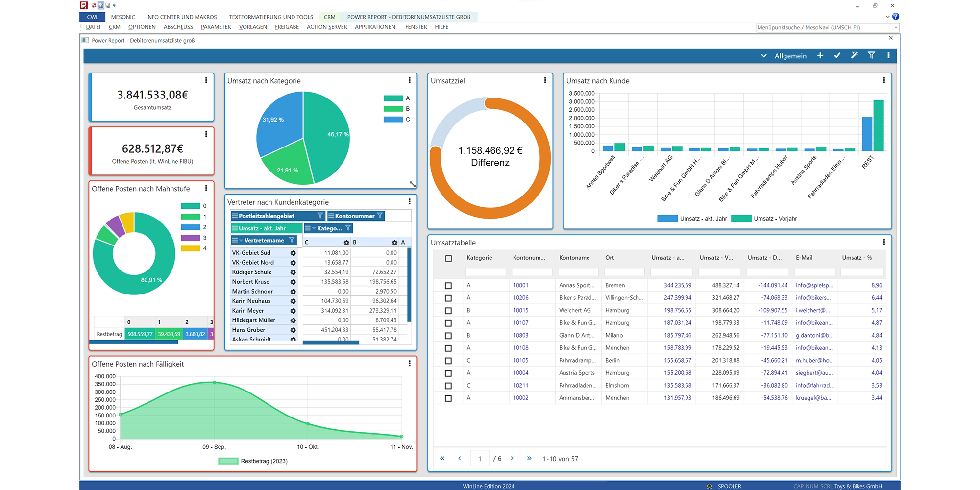
Task: Expand the chevron left of Allgemein
Action: tap(763, 56)
